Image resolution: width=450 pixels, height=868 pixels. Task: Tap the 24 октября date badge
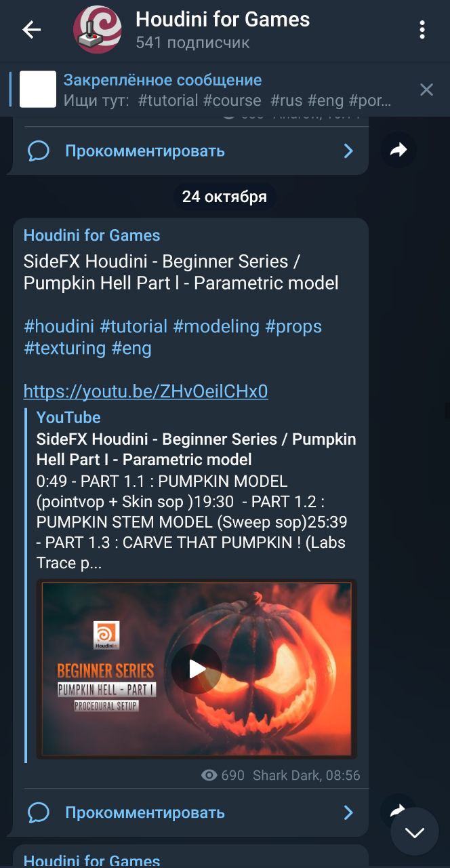(x=224, y=197)
